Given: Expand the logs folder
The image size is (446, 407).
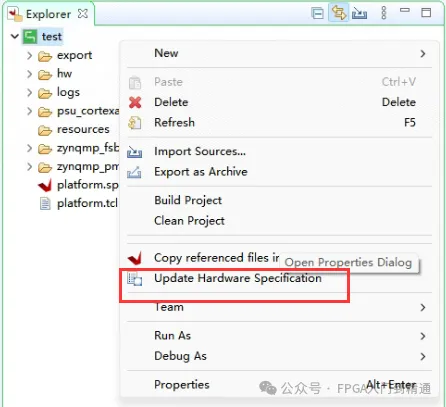Looking at the screenshot, I should coord(30,92).
